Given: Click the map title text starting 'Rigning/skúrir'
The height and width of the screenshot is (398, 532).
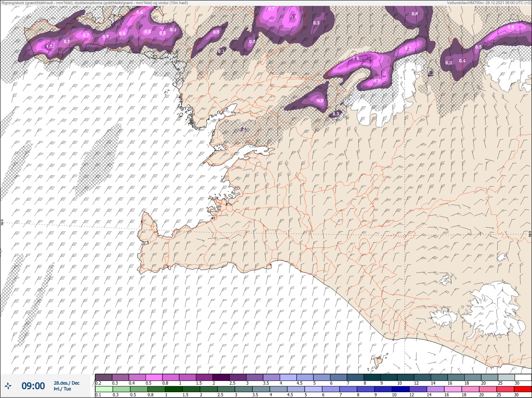Looking at the screenshot, I should (x=94, y=2).
